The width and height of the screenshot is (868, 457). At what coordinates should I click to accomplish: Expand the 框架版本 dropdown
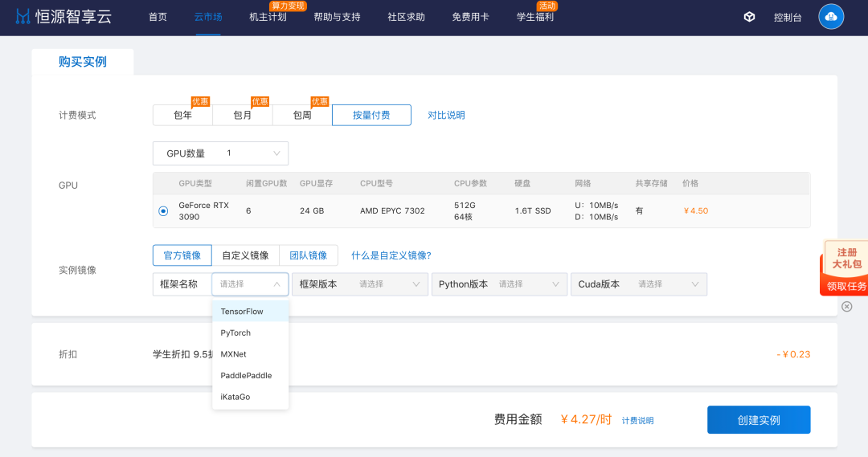point(360,284)
